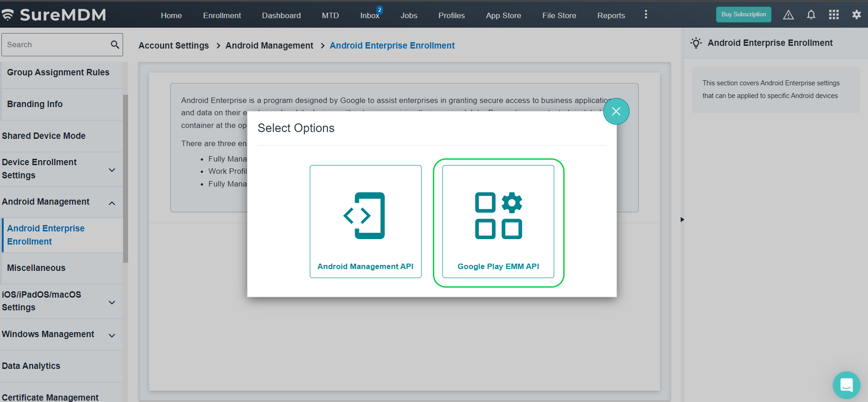This screenshot has height=402, width=868.
Task: Click the search magnifier icon
Action: [115, 44]
